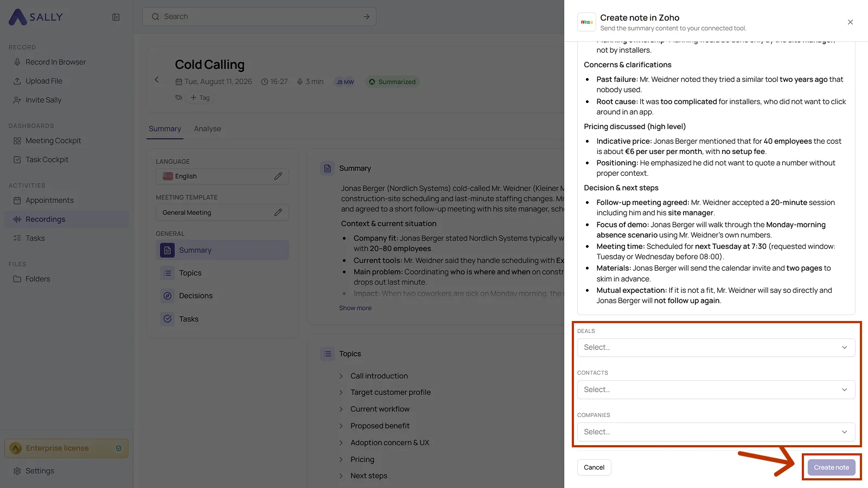
Task: Click the Decisions section icon
Action: 168,296
